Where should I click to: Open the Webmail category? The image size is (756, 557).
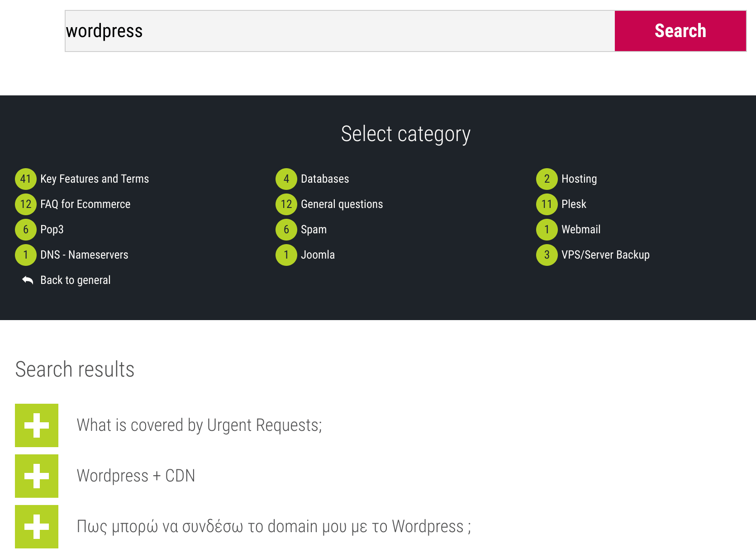click(x=581, y=230)
